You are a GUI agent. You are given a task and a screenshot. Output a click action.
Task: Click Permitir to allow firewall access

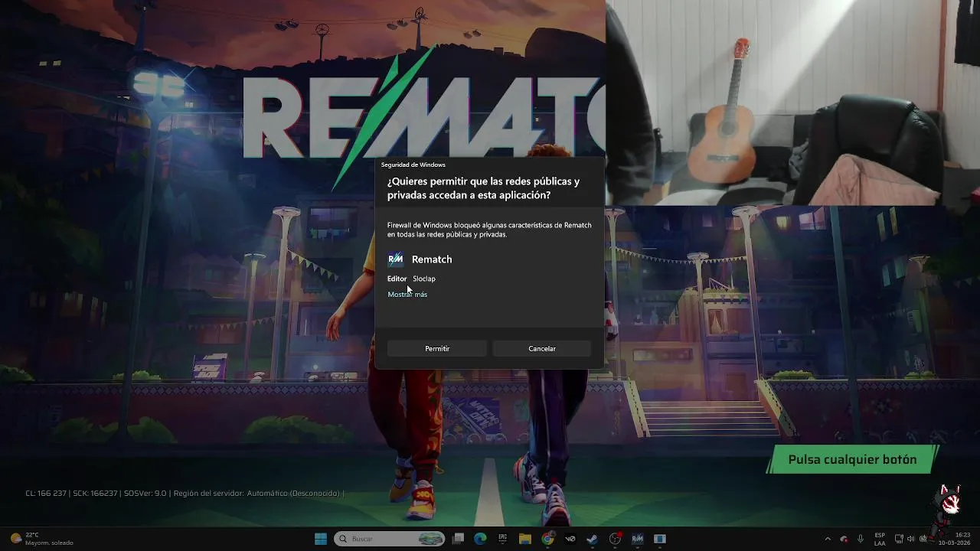click(x=437, y=348)
